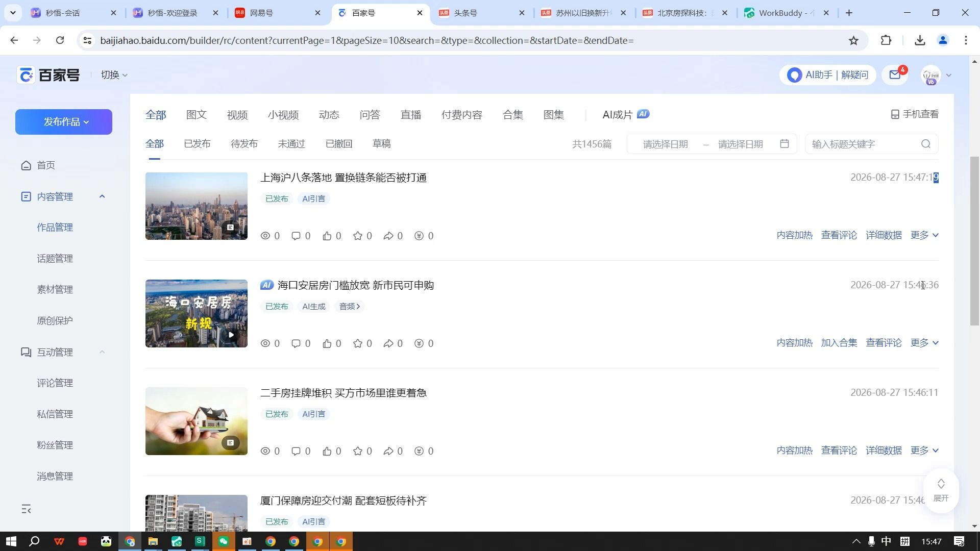Click the sidebar collapse icon at bottom left
Image resolution: width=980 pixels, height=551 pixels.
(27, 509)
